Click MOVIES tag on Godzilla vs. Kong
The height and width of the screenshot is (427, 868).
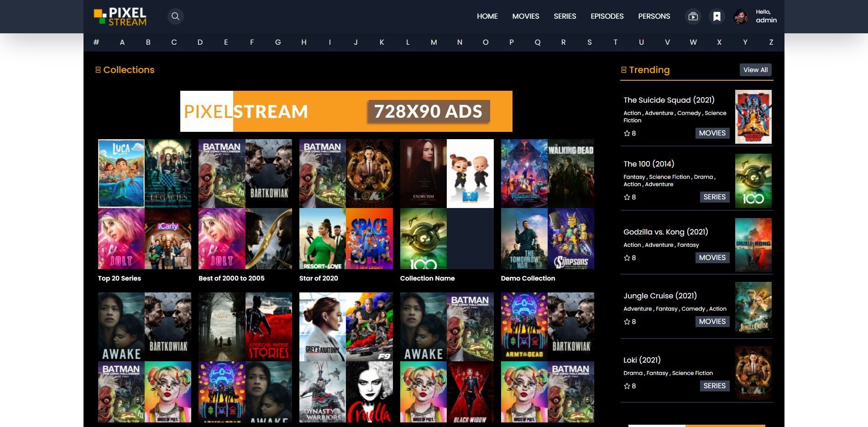coord(712,258)
